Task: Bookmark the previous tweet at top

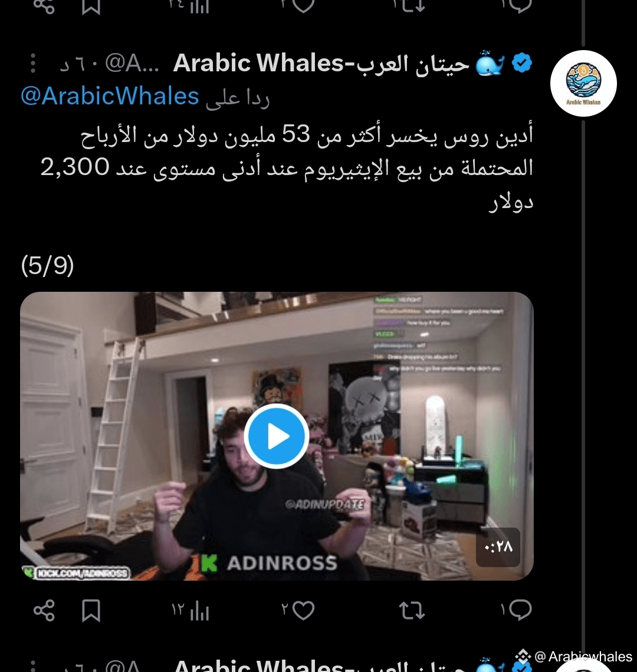Action: coord(91,6)
